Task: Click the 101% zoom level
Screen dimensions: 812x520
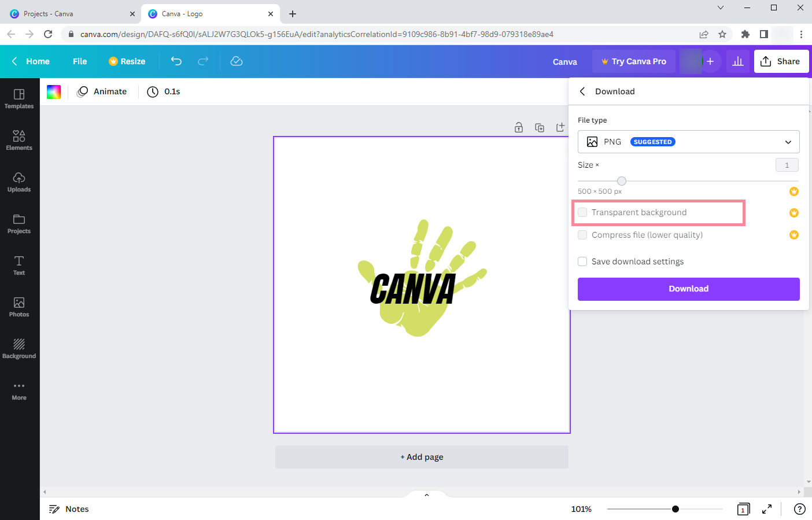Action: click(581, 509)
